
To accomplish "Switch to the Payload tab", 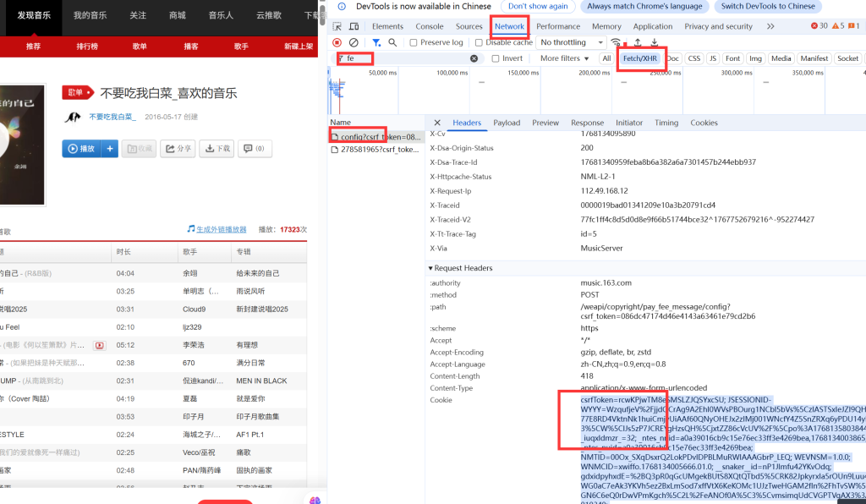I will click(507, 122).
